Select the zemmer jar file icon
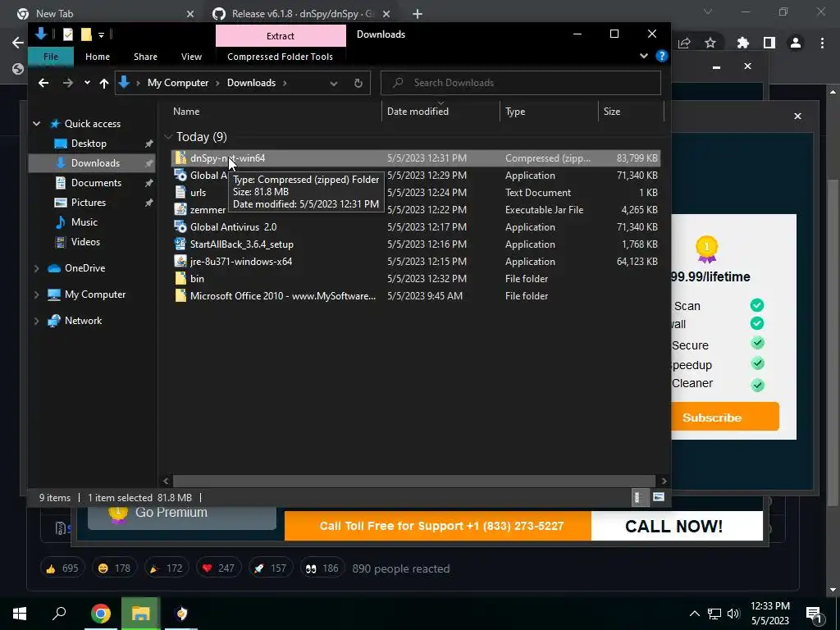The image size is (840, 630). (x=180, y=209)
